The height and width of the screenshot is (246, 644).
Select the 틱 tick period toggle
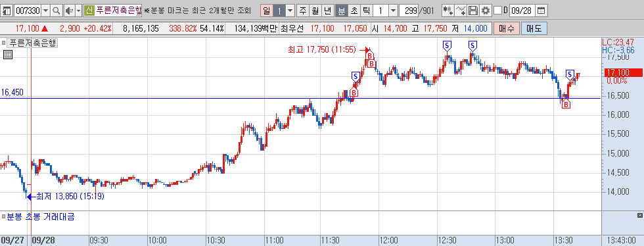click(x=366, y=11)
